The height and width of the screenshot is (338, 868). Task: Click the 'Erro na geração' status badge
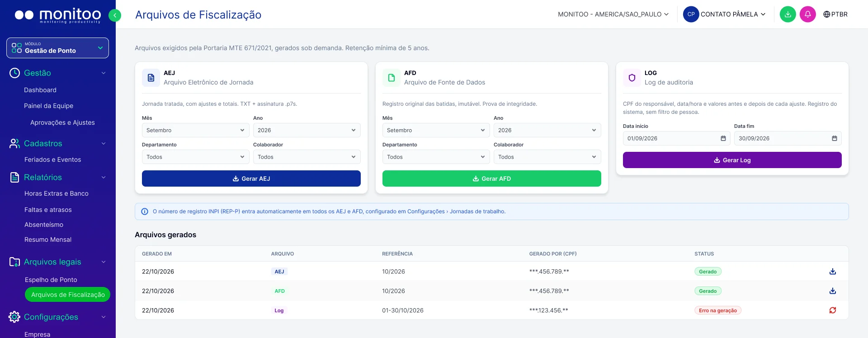tap(718, 310)
